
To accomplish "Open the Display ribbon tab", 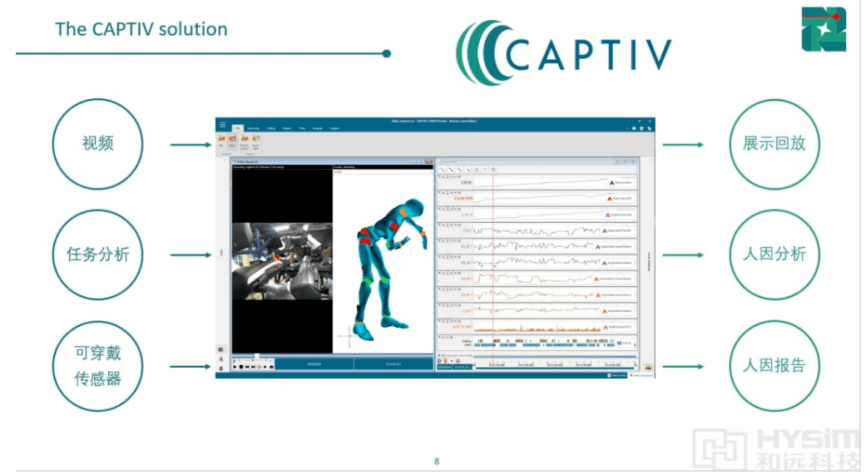I will [x=287, y=128].
